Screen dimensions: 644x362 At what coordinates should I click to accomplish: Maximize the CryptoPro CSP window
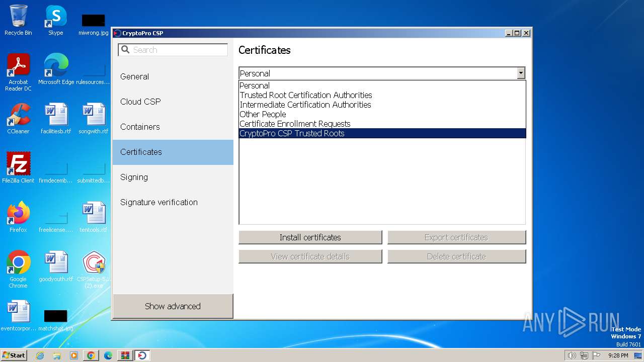[517, 33]
